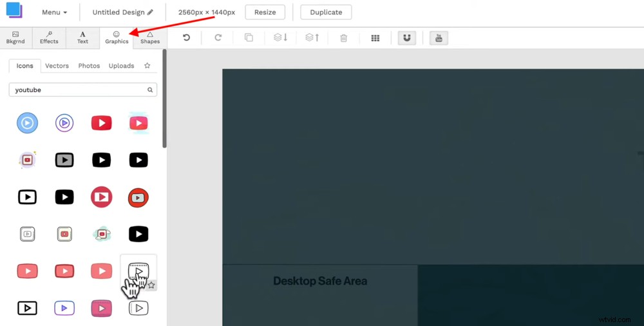Toggle the YouTube safe area overlay
This screenshot has height=326, width=644.
pyautogui.click(x=439, y=38)
